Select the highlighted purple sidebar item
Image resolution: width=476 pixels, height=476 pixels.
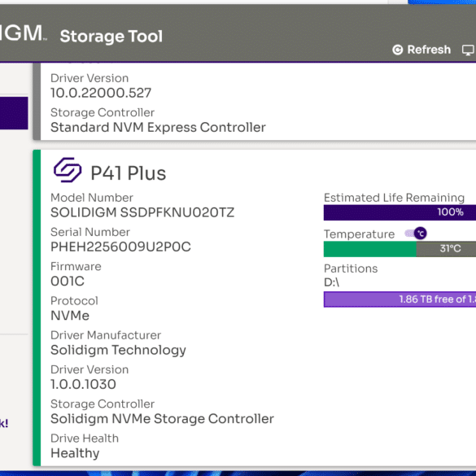14,113
